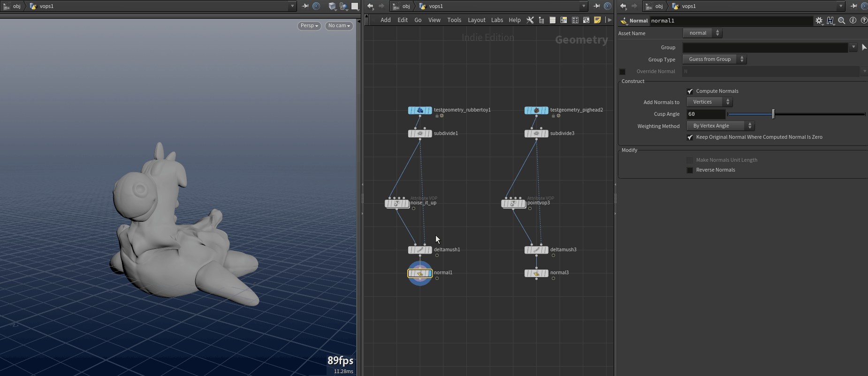Open the Edit menu in network editor
Viewport: 868px width, 376px height.
tap(403, 20)
